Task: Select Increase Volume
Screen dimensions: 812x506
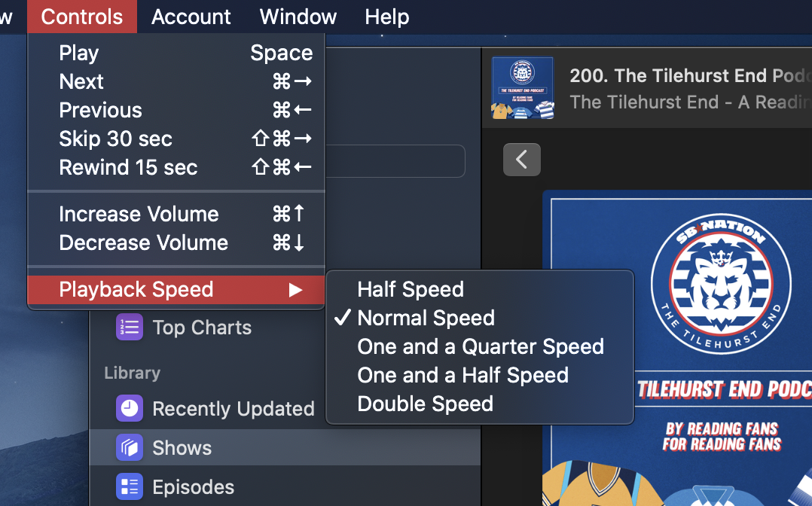Action: pyautogui.click(x=176, y=214)
